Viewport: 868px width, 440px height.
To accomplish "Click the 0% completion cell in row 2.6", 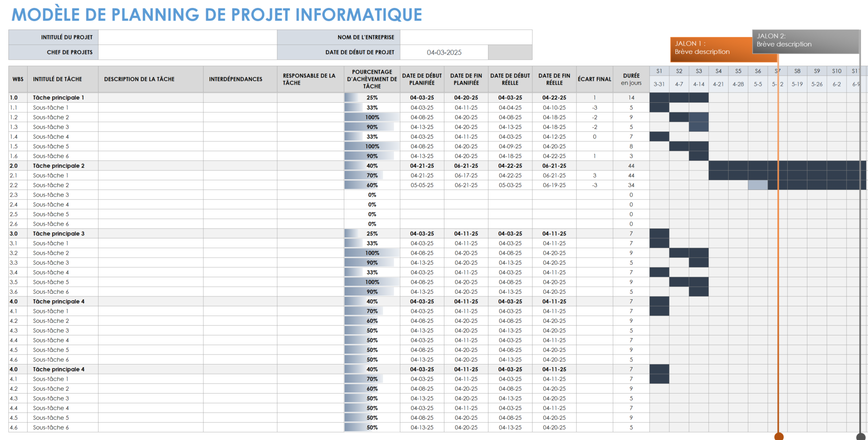I will click(x=372, y=224).
